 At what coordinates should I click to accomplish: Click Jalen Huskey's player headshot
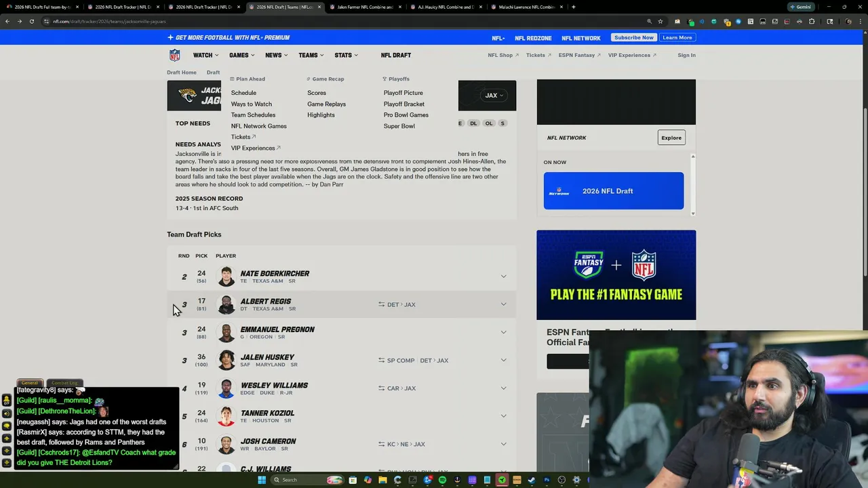pyautogui.click(x=226, y=360)
